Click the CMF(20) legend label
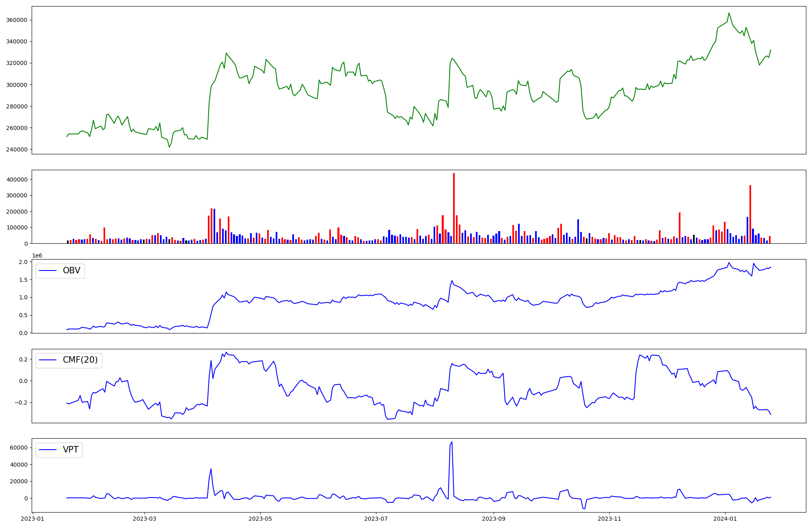 point(80,360)
